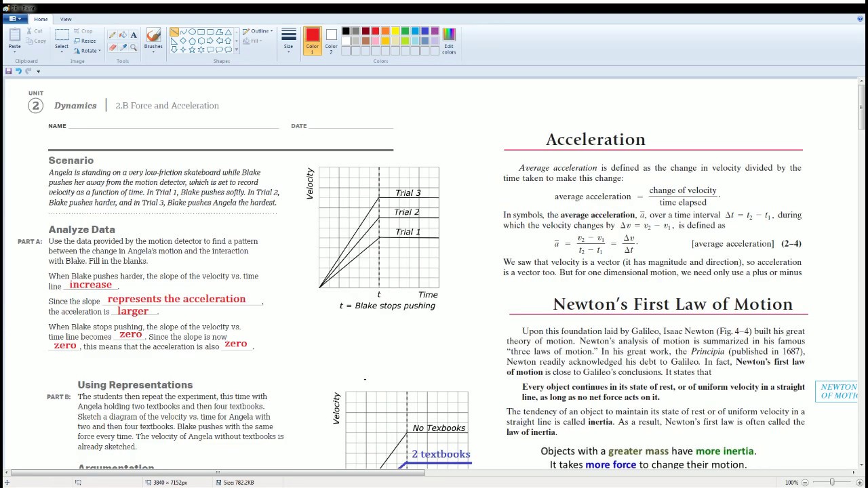This screenshot has width=868, height=488.
Task: Pick the orange color swatch
Action: pyautogui.click(x=385, y=31)
